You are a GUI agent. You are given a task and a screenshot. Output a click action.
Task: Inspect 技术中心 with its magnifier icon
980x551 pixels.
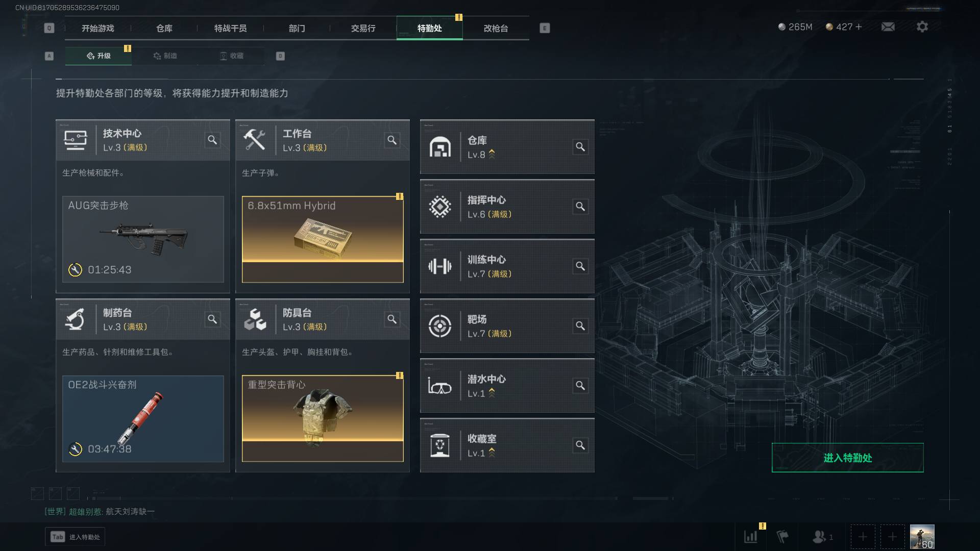click(212, 140)
